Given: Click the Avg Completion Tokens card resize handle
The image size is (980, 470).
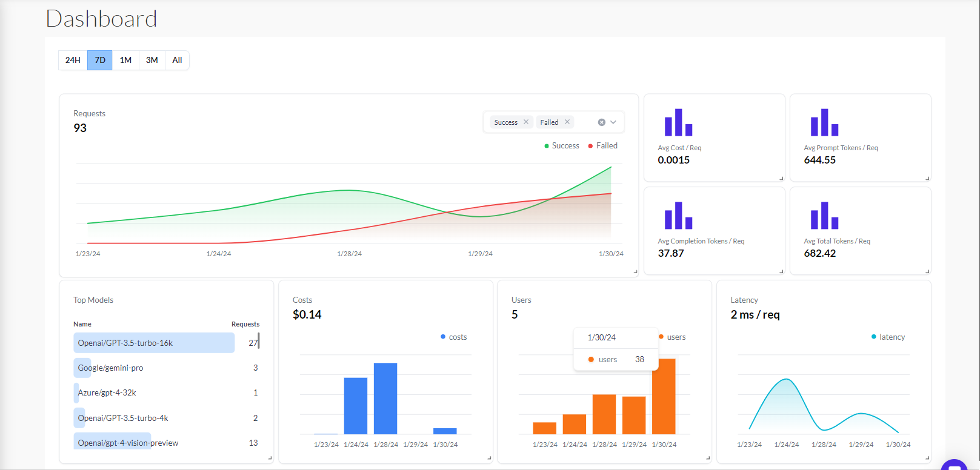Looking at the screenshot, I should (x=781, y=271).
